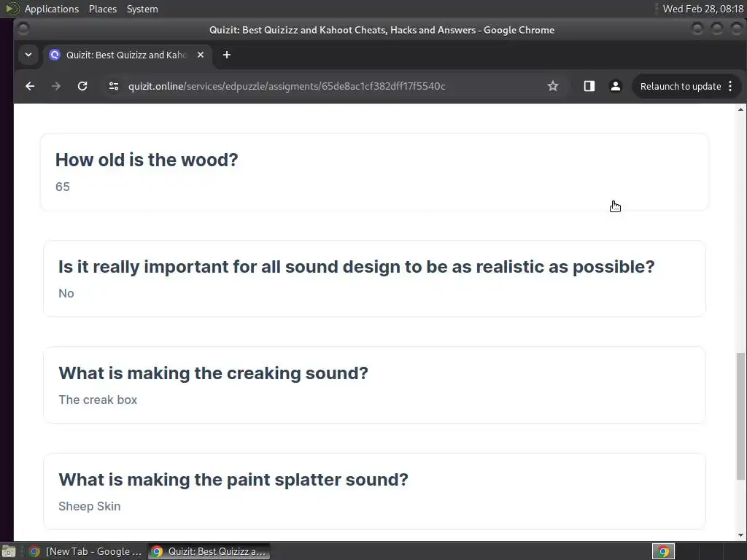Open a new tab with the plus button
Viewport: 747px width, 560px height.
tap(227, 55)
